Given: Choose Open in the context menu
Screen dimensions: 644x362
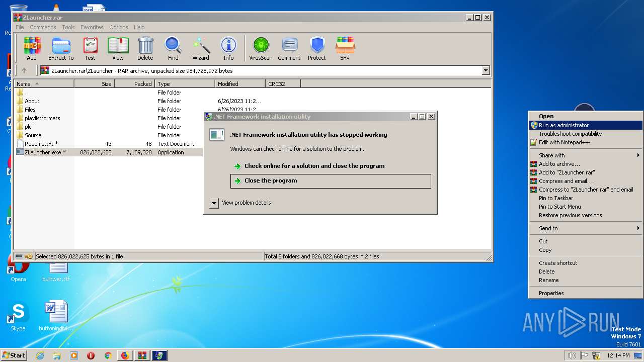Looking at the screenshot, I should point(586,116).
